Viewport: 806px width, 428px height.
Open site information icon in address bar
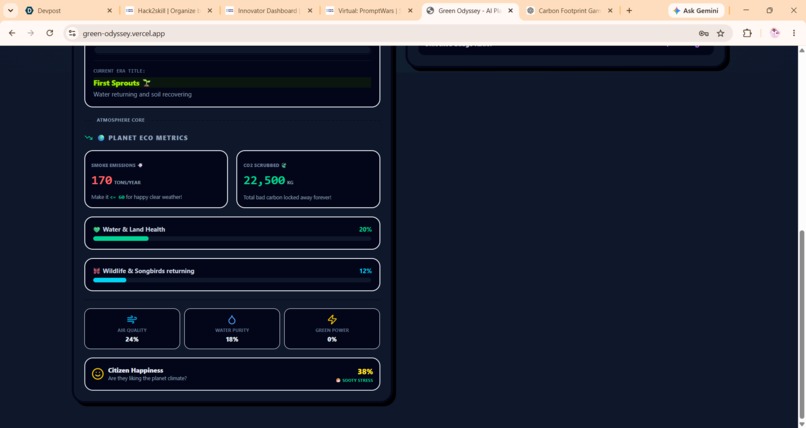(x=72, y=33)
